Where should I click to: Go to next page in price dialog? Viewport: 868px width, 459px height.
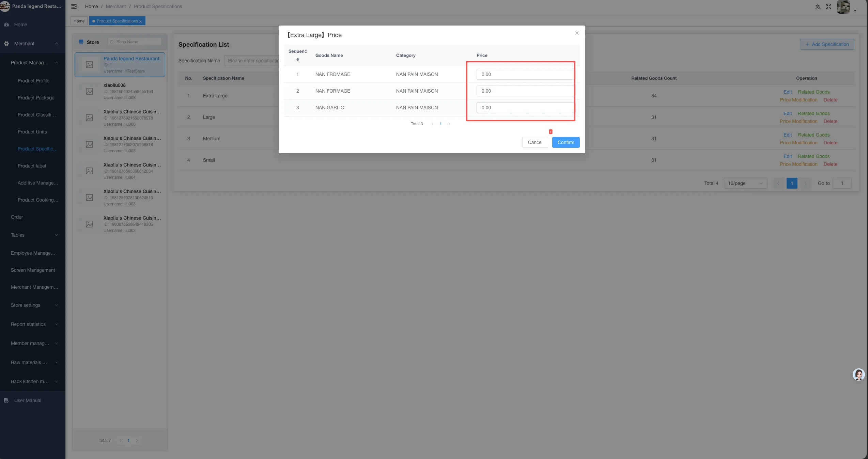coord(449,124)
